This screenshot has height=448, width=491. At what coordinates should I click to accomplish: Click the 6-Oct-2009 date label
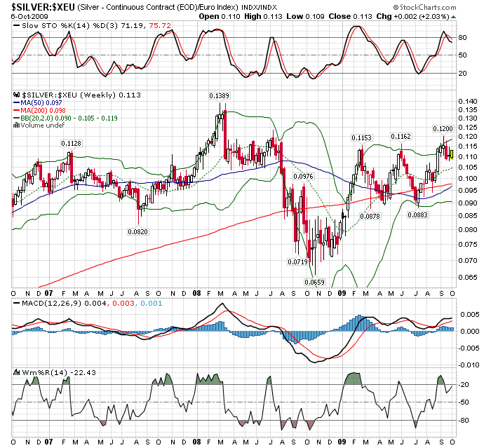coord(27,15)
